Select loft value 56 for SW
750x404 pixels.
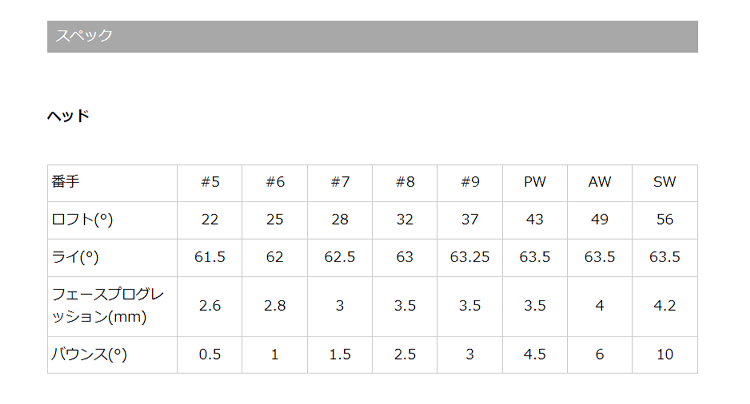[665, 220]
